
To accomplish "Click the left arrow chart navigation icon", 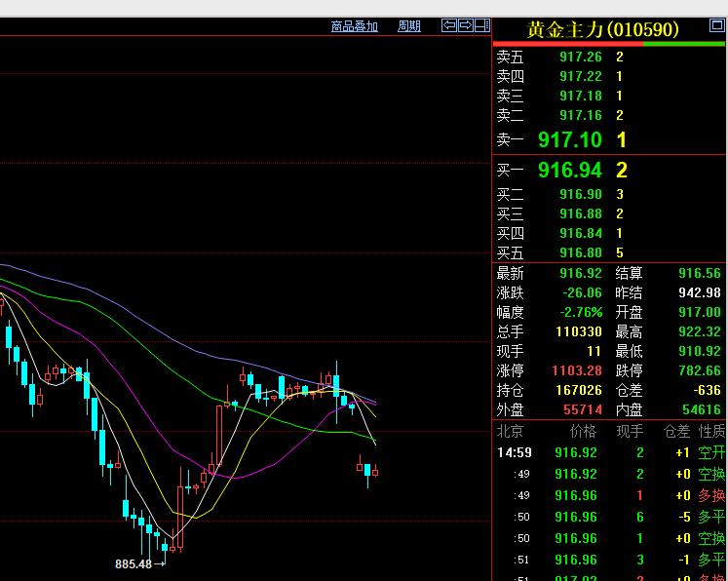I will click(449, 25).
